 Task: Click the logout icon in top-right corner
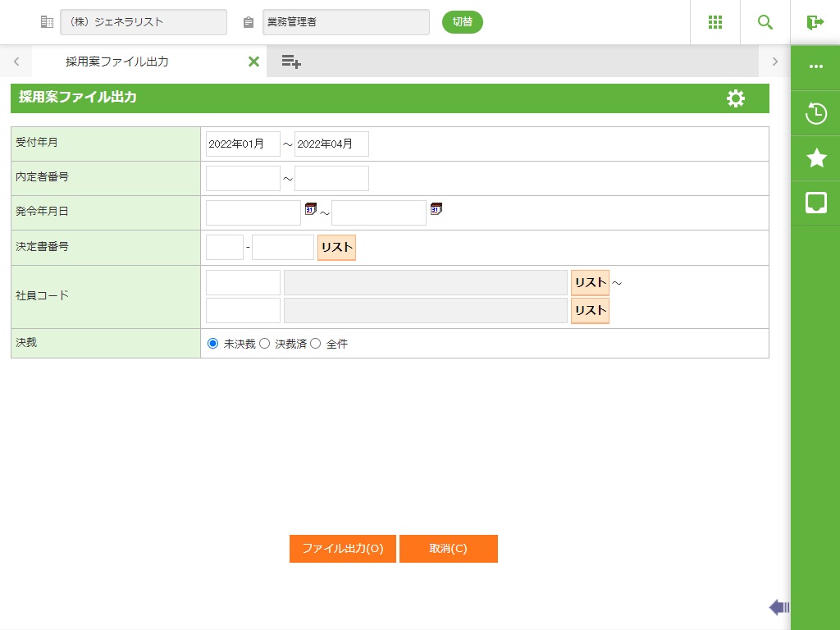point(815,22)
